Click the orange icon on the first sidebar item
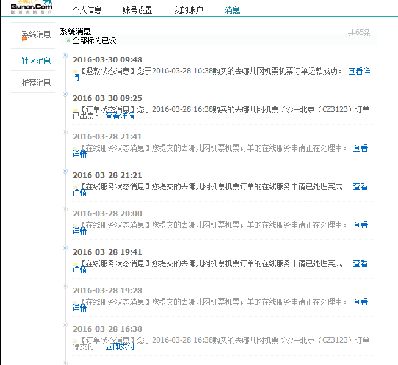This screenshot has width=398, height=365. (x=24, y=39)
